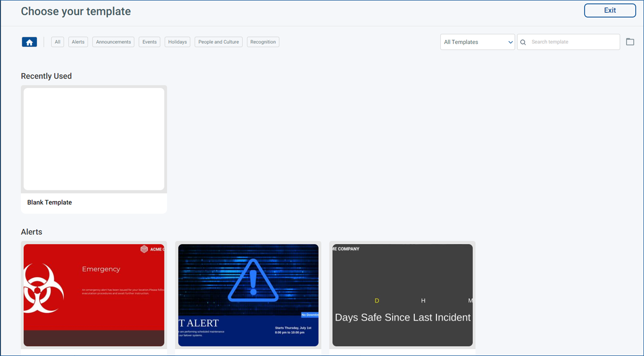Pick the blue warning triangle alert template

click(248, 295)
